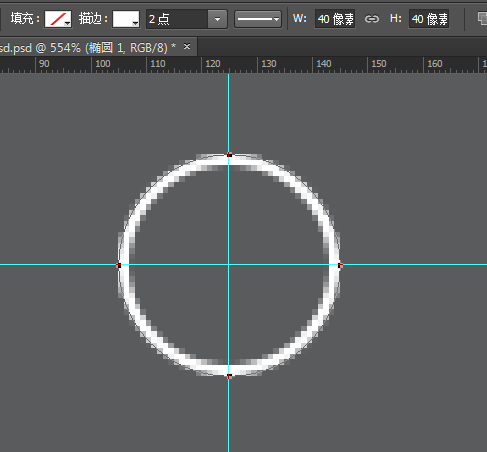Click the intersection of the cyan guides
Screen dimensions: 487x452
(x=229, y=265)
